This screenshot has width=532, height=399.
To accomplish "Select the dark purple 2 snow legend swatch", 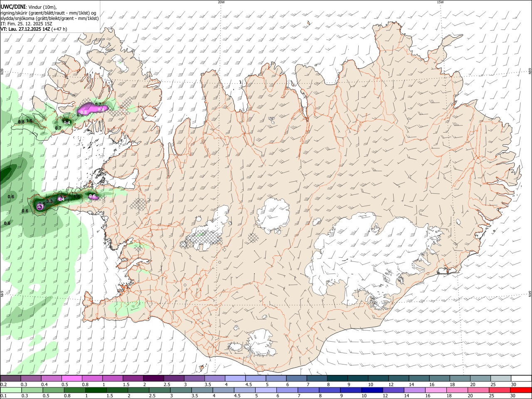I will pyautogui.click(x=153, y=379).
